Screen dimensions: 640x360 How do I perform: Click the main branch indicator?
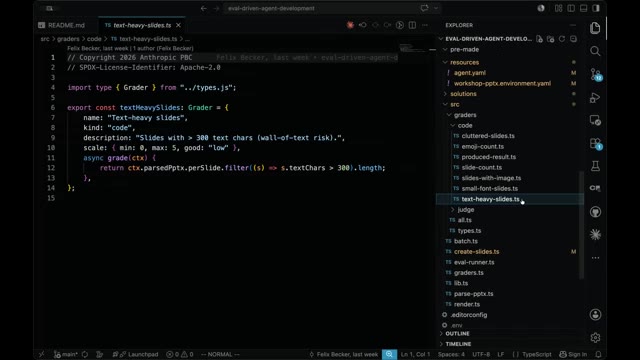click(x=66, y=354)
